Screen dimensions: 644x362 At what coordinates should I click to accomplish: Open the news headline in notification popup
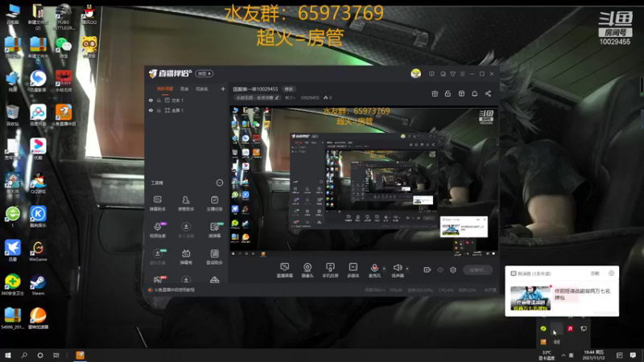[582, 294]
